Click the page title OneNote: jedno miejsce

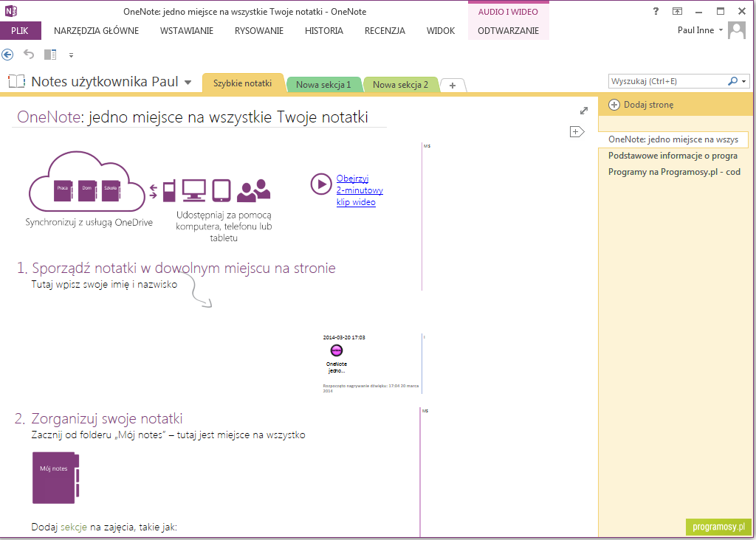click(x=193, y=117)
